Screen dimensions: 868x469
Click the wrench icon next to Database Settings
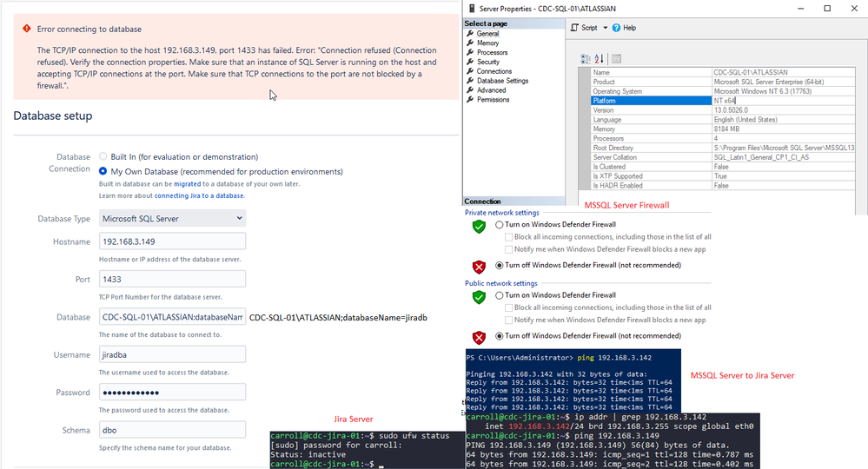(470, 81)
